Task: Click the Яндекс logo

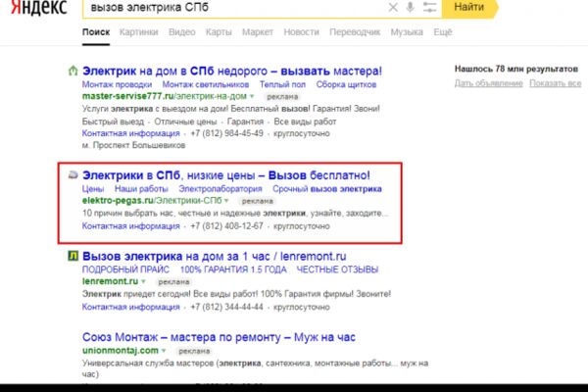Action: [x=39, y=8]
